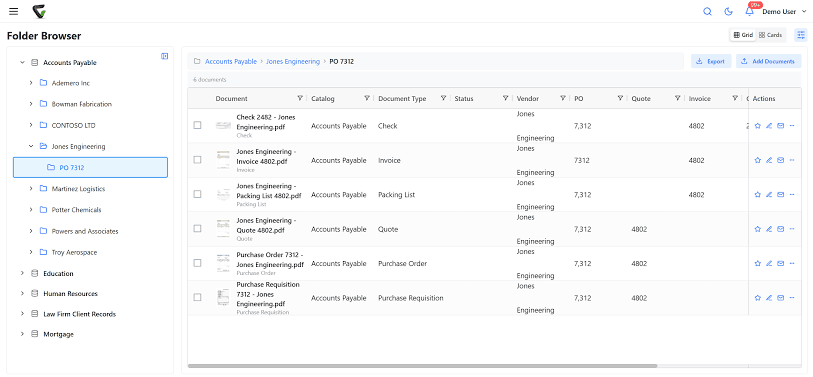Select the Law Firm Client Records catalog
The height and width of the screenshot is (377, 813).
(79, 314)
